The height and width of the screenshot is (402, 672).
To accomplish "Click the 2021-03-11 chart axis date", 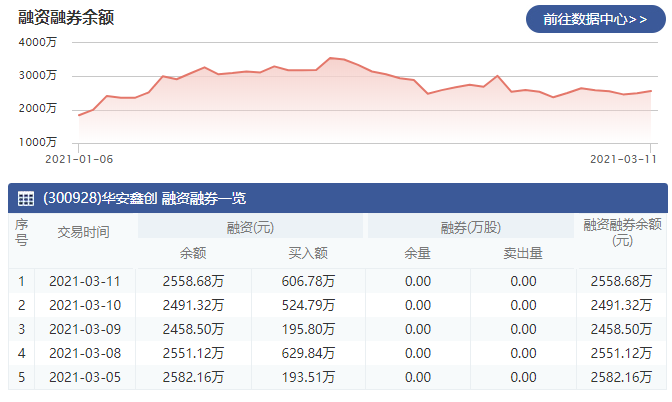I will (x=624, y=159).
